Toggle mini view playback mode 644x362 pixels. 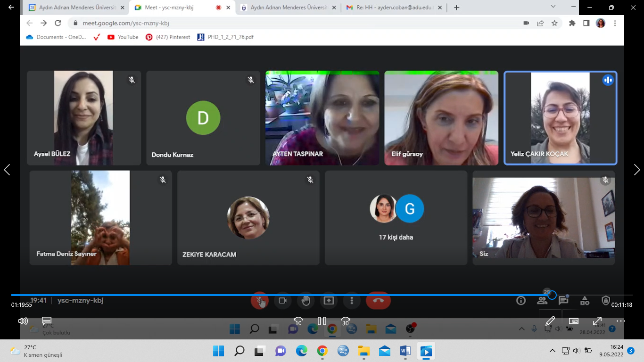573,321
